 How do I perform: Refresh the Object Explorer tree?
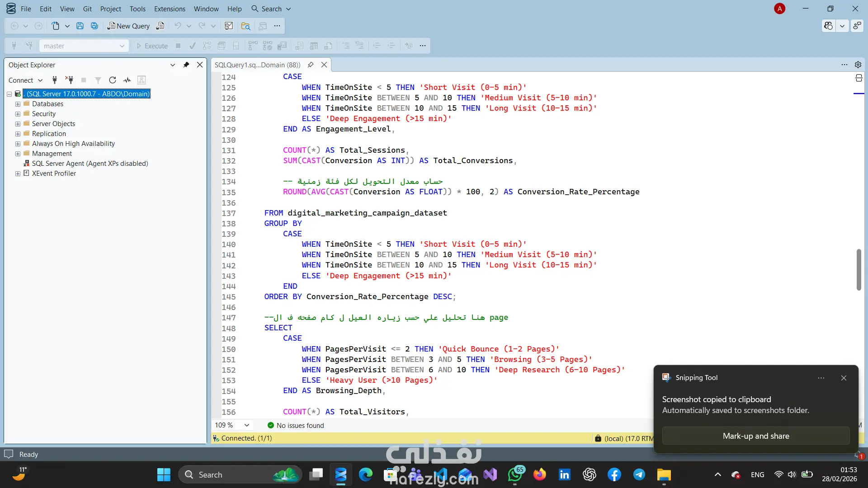point(113,80)
